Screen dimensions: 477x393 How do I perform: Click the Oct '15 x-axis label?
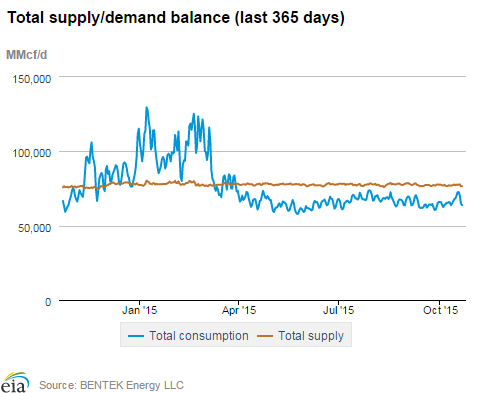(x=441, y=310)
